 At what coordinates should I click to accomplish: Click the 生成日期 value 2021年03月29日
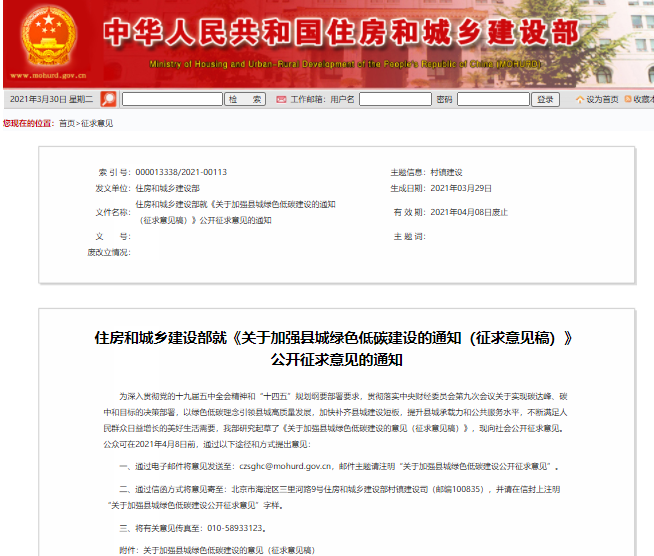click(x=461, y=189)
